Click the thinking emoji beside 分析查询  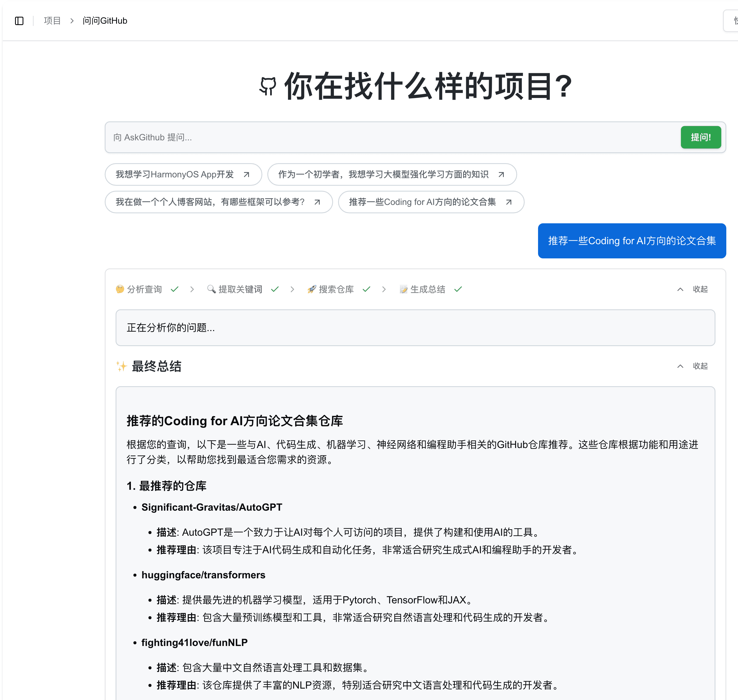tap(120, 289)
